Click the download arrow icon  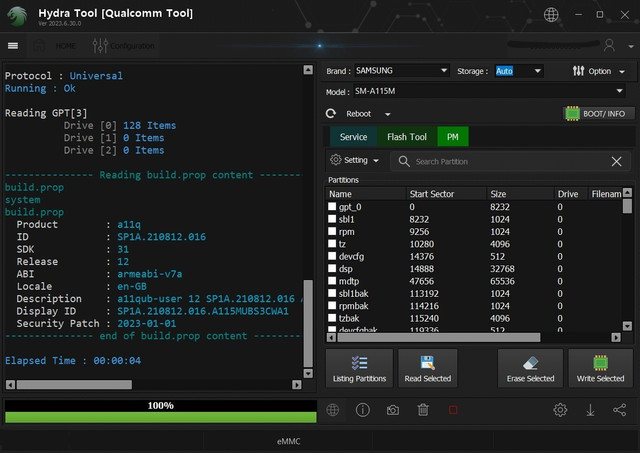[x=590, y=410]
